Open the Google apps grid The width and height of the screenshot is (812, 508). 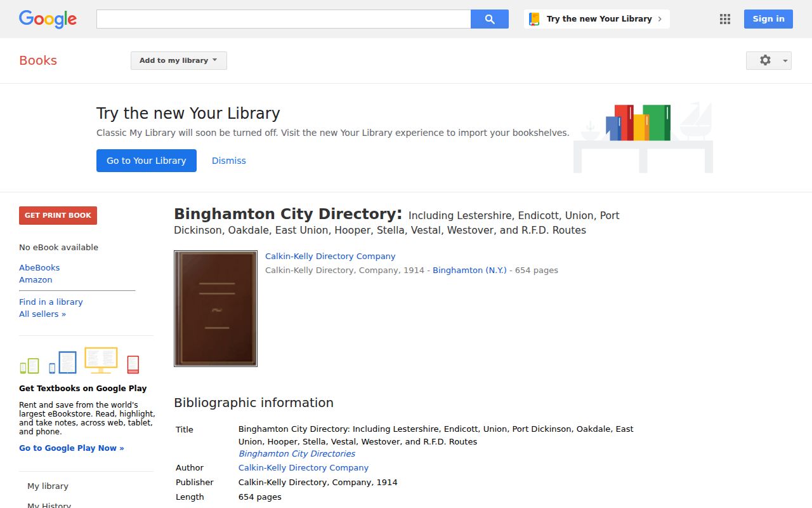tap(725, 19)
